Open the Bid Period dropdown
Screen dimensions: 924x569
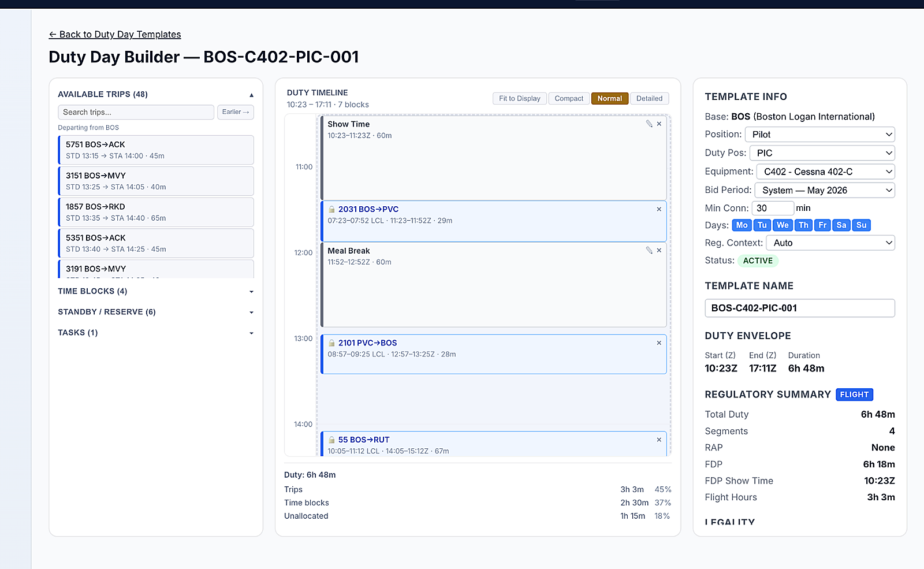(x=825, y=190)
